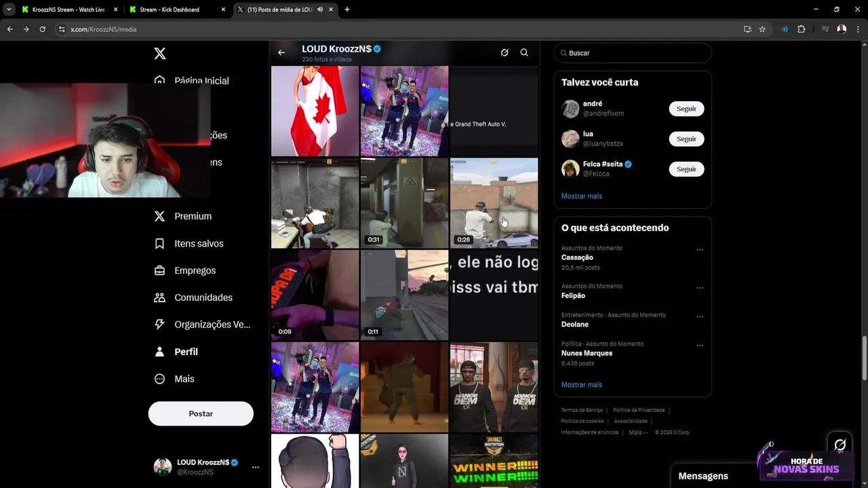The height and width of the screenshot is (488, 868).
Task: Click the floating Grok button
Action: point(840,445)
